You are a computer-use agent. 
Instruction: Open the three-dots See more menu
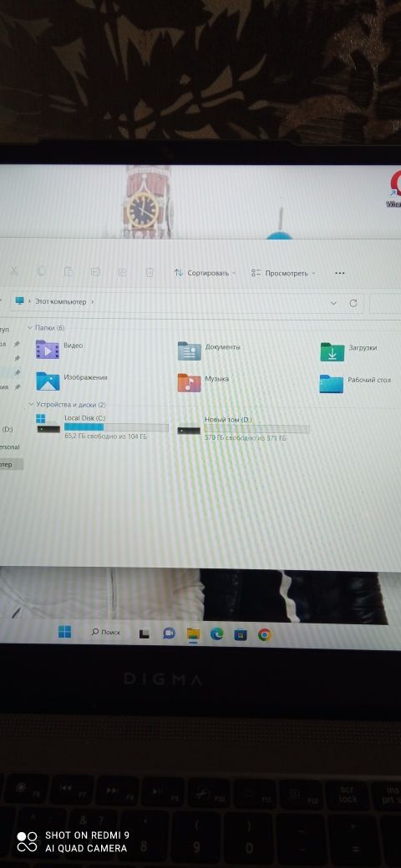click(340, 273)
